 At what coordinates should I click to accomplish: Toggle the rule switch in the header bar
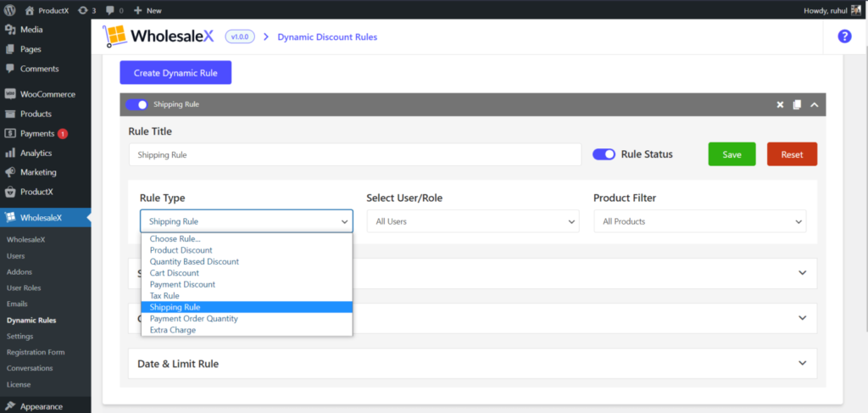pos(136,104)
